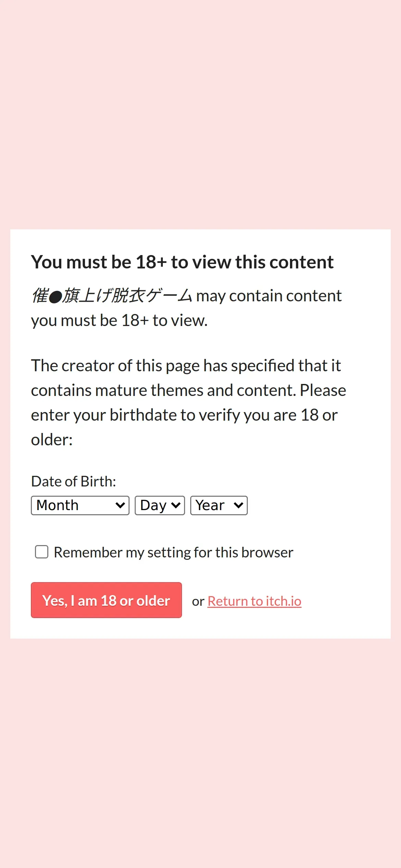Confirm with "Yes, I am 18 or older"
The width and height of the screenshot is (401, 868).
[x=106, y=600]
